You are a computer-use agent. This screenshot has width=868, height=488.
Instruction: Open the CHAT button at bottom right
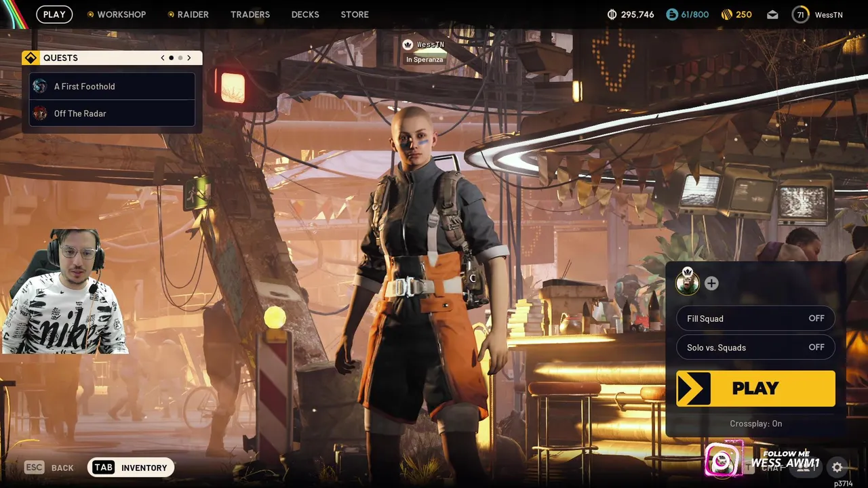click(765, 467)
